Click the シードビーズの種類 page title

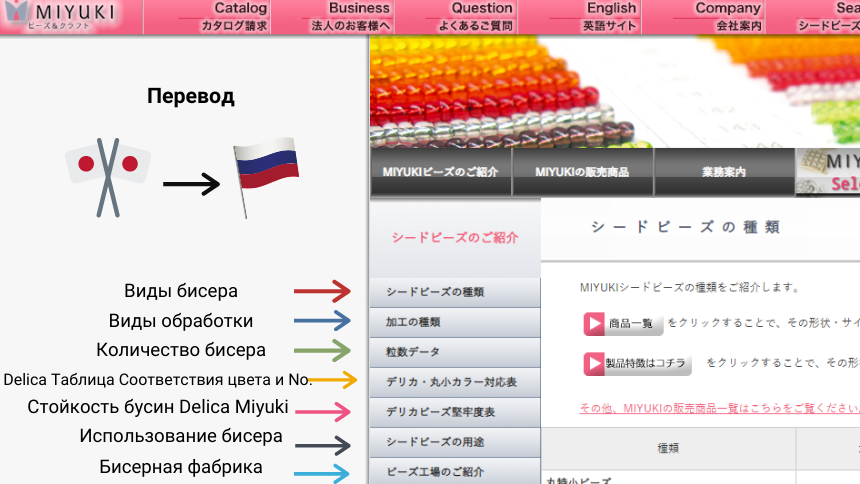tap(686, 227)
